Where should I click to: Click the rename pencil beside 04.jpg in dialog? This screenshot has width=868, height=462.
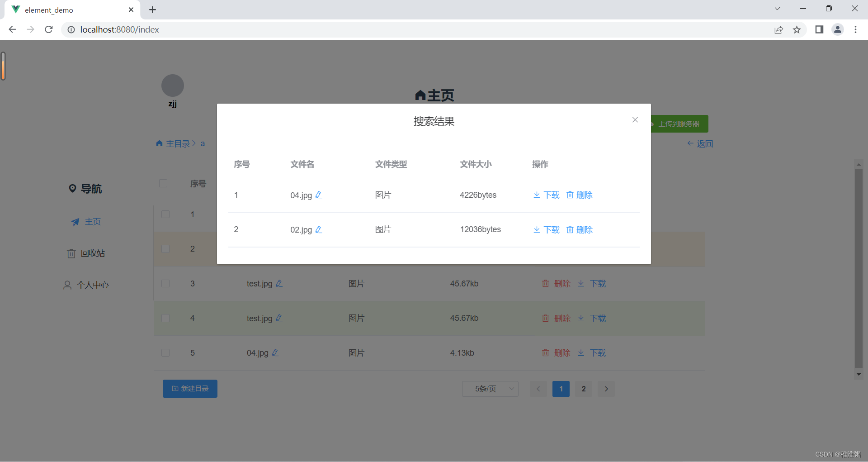[319, 195]
